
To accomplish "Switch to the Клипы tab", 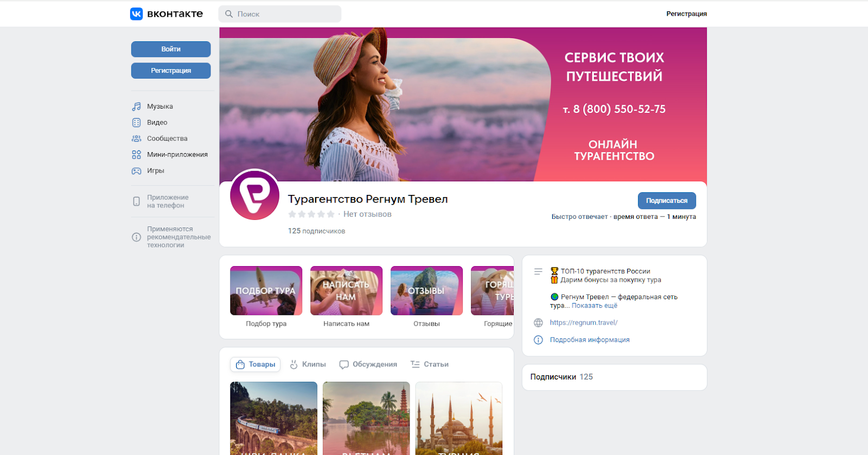I will (308, 364).
